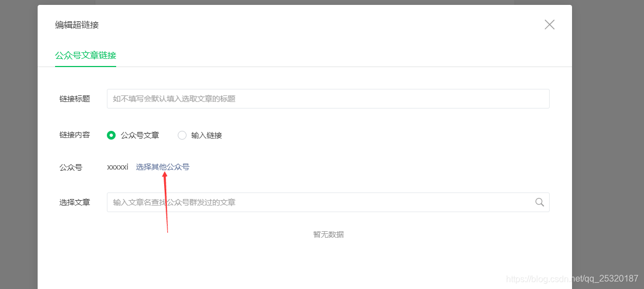644x289 pixels.
Task: Focus the 链接标题 input field
Action: [x=328, y=99]
